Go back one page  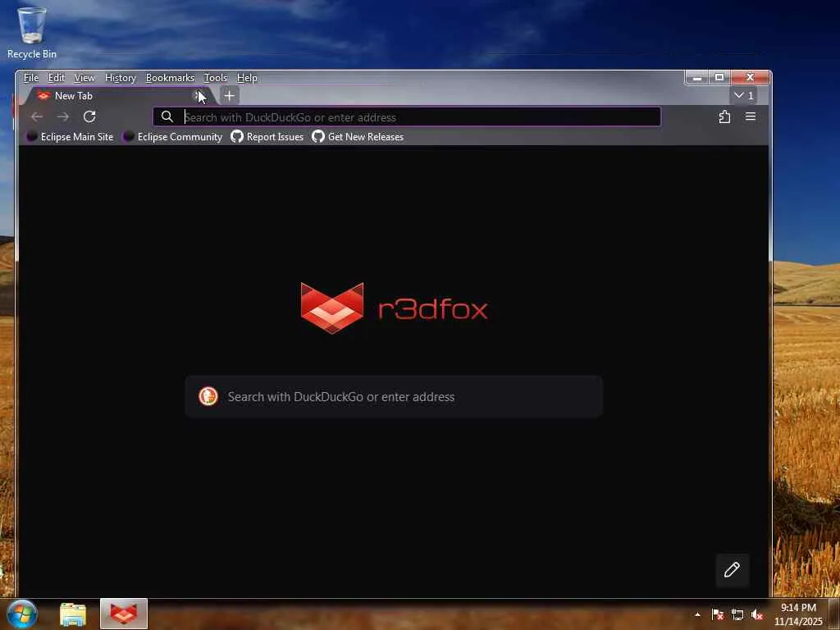tap(37, 116)
